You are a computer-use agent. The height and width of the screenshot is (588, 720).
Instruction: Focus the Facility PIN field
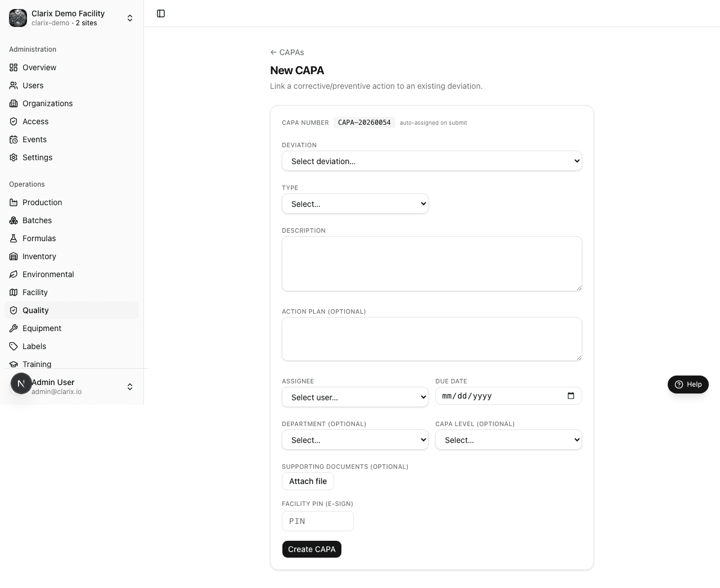pyautogui.click(x=318, y=521)
